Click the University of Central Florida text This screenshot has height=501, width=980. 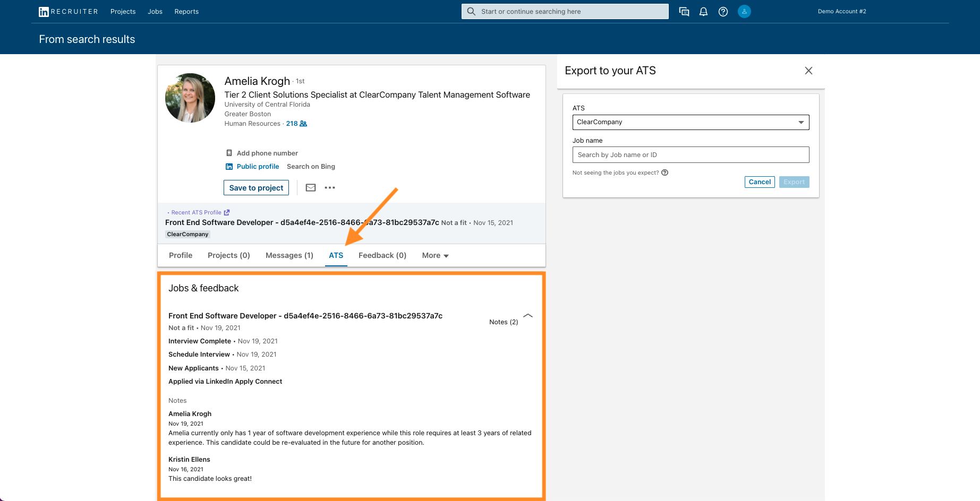tap(267, 105)
